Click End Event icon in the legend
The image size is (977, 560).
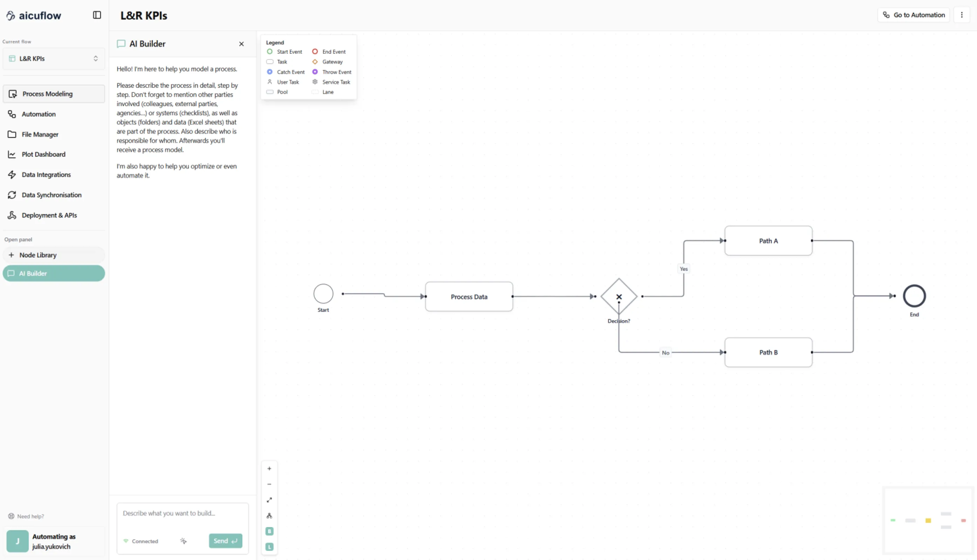point(315,51)
